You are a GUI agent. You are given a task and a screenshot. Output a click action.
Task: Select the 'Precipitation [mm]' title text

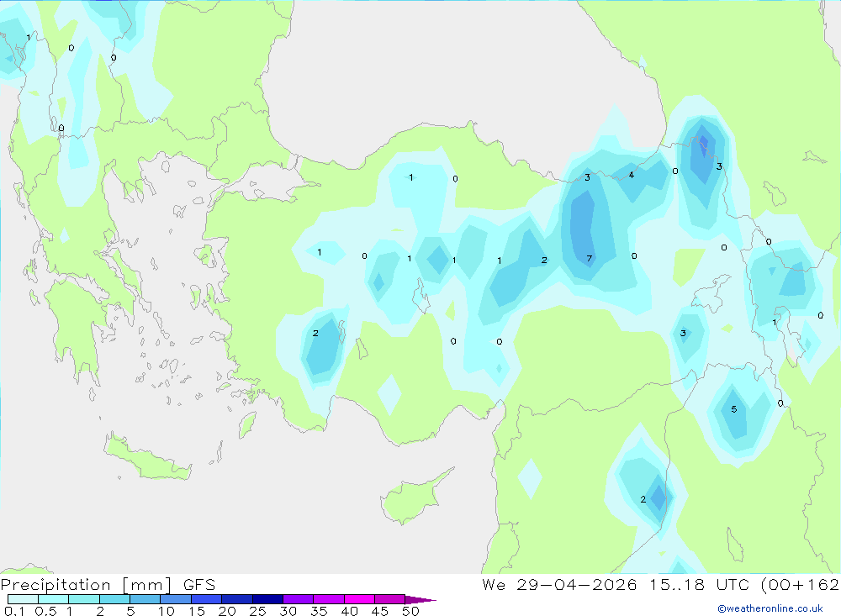point(86,585)
